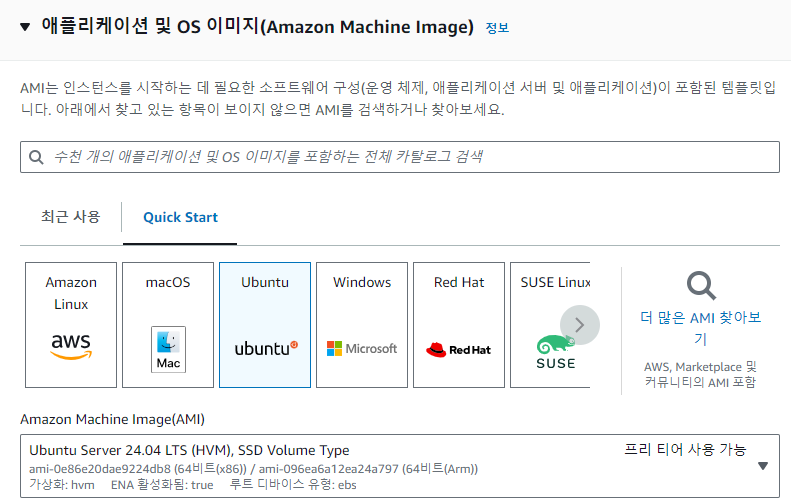
Task: Select the macOS AMI card
Action: (168, 325)
